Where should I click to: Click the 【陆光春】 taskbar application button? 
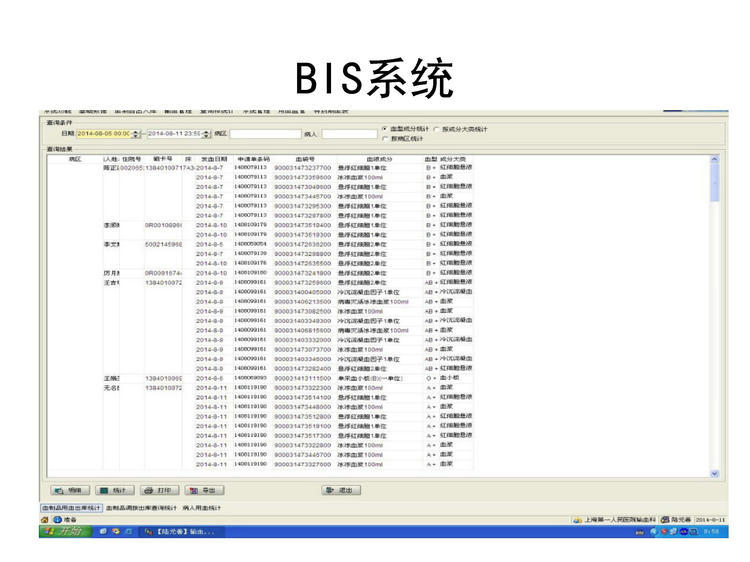click(x=182, y=531)
